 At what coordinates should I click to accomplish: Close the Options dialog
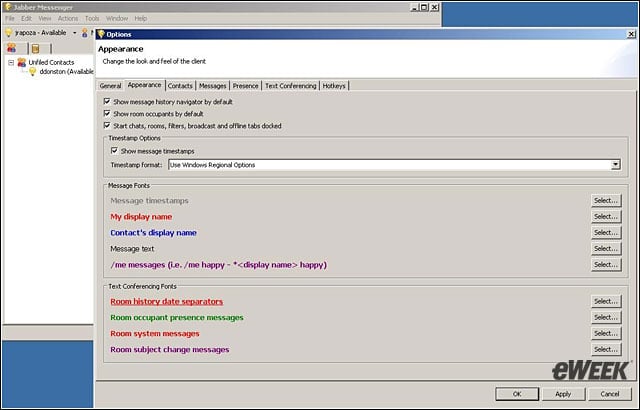(631, 34)
